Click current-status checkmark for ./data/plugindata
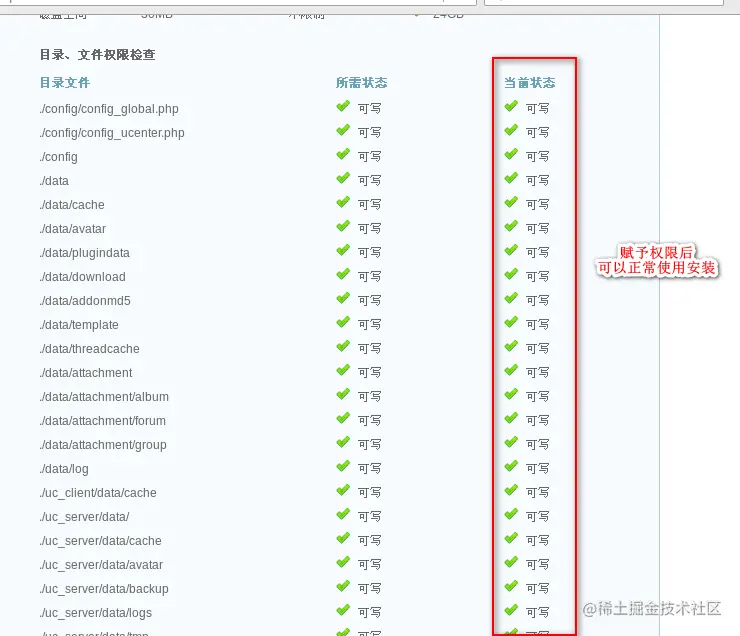Image resolution: width=740 pixels, height=636 pixels. [511, 251]
